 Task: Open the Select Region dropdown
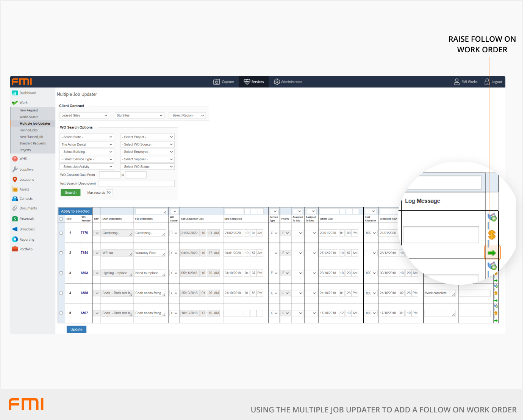(x=187, y=116)
